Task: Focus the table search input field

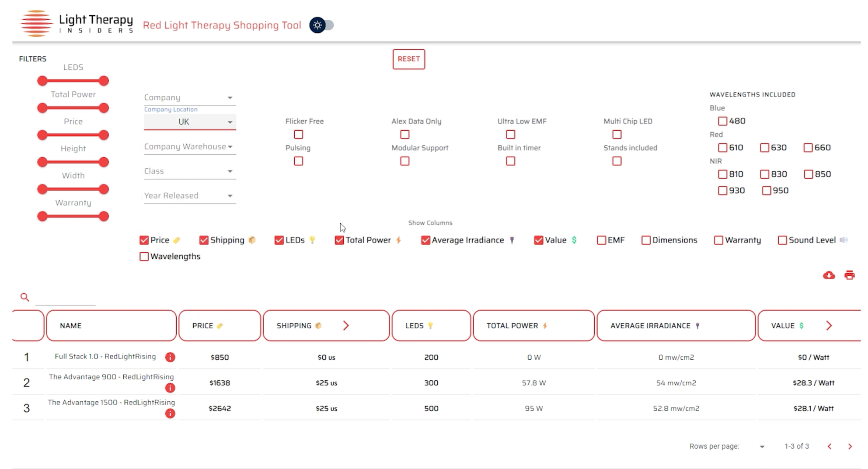Action: coord(65,298)
